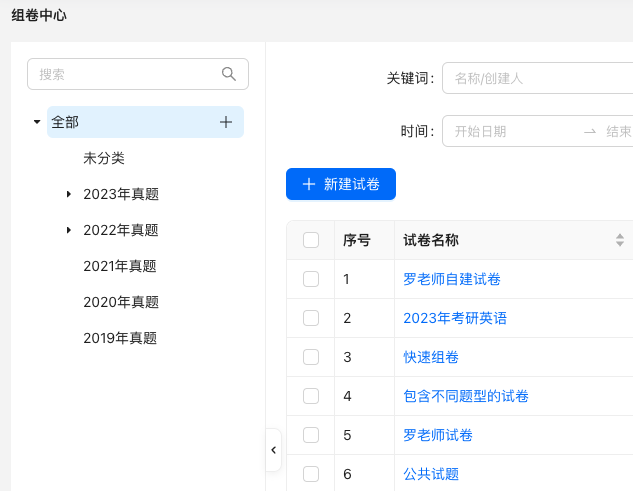Viewport: 633px width, 491px height.
Task: Click the 序号 cell showing 4
Action: click(347, 396)
